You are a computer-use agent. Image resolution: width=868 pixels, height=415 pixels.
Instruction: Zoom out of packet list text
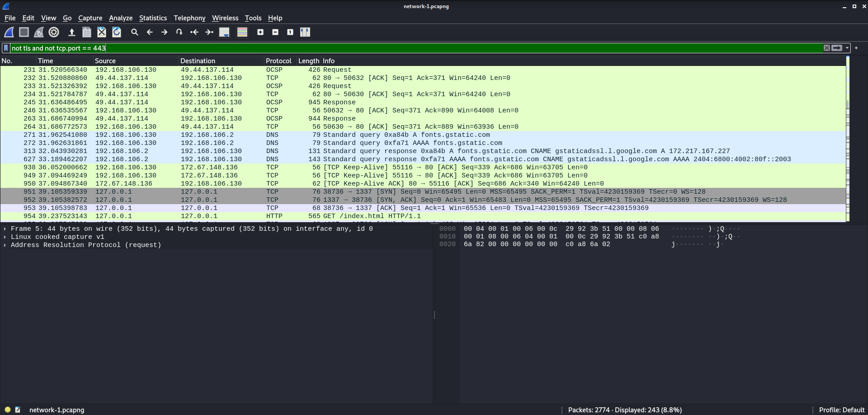[x=275, y=32]
